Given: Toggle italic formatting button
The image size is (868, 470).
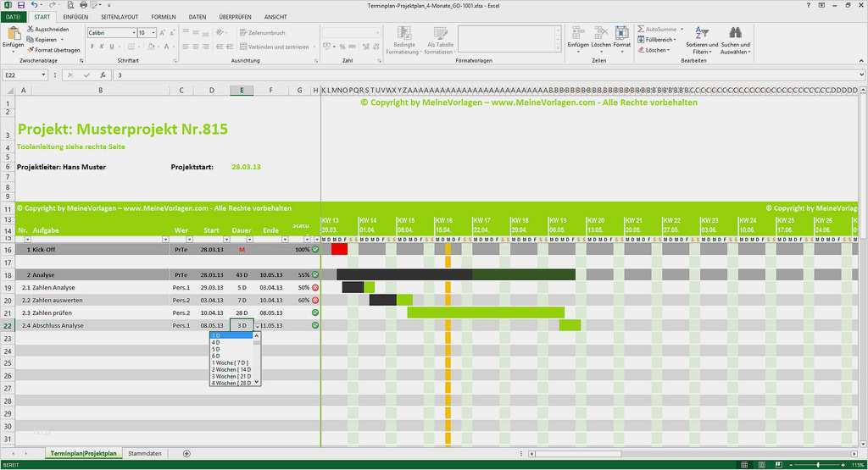Looking at the screenshot, I should pos(102,47).
